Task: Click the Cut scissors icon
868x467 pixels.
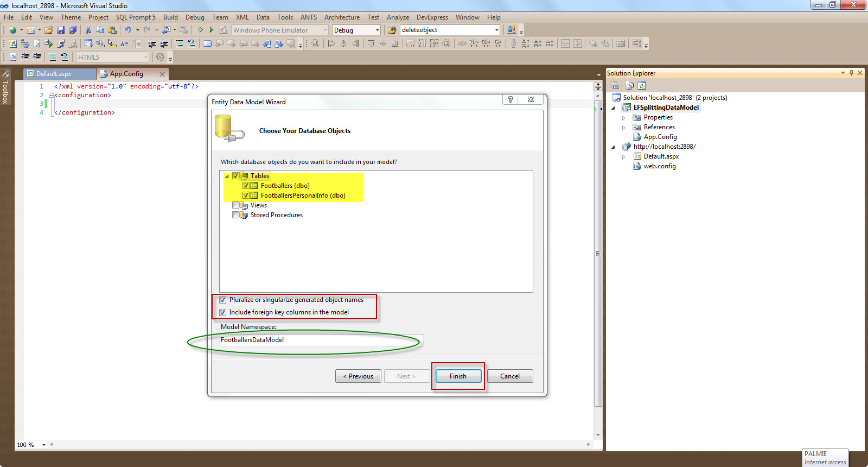Action: [88, 30]
